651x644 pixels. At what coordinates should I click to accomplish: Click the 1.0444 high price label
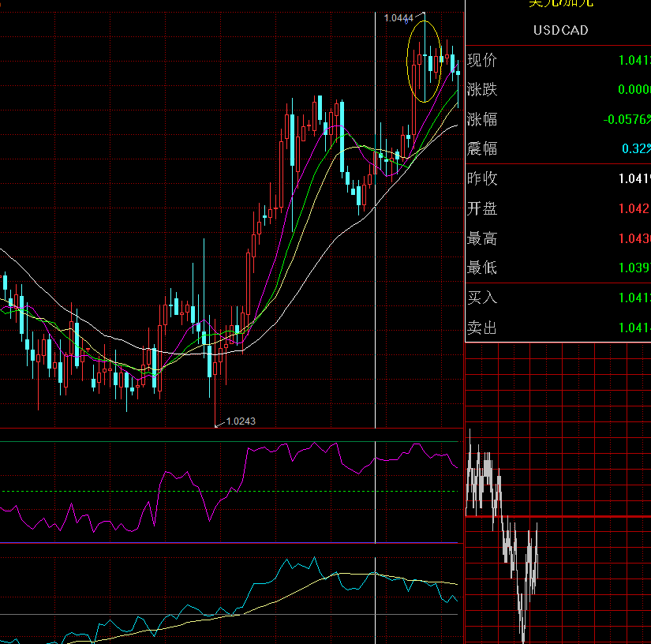pos(398,18)
